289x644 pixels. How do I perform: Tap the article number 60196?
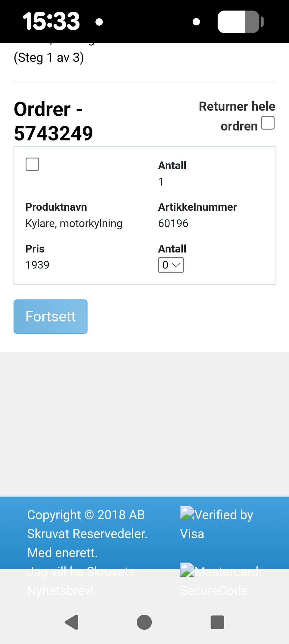(173, 223)
